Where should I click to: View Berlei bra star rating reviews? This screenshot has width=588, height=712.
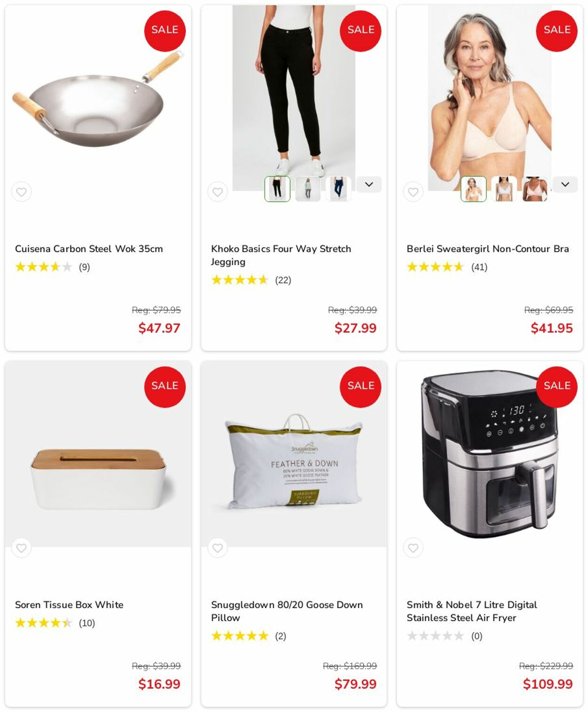tap(447, 267)
